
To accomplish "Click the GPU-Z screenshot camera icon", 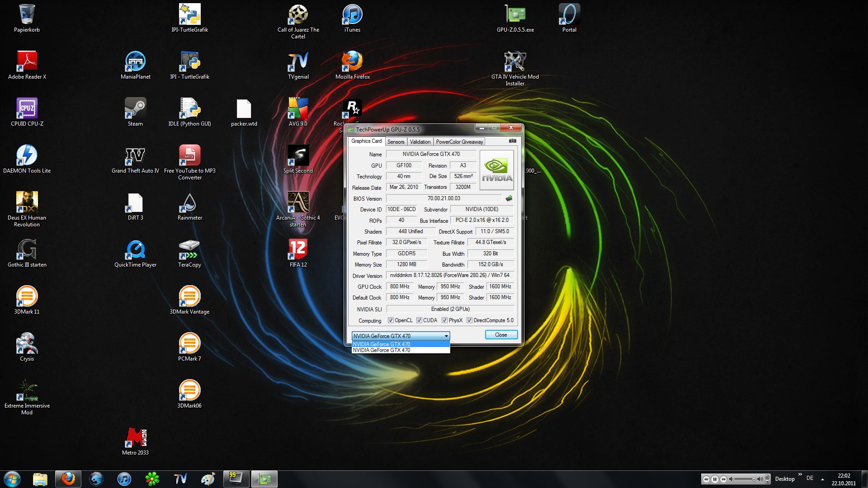I will click(x=512, y=141).
